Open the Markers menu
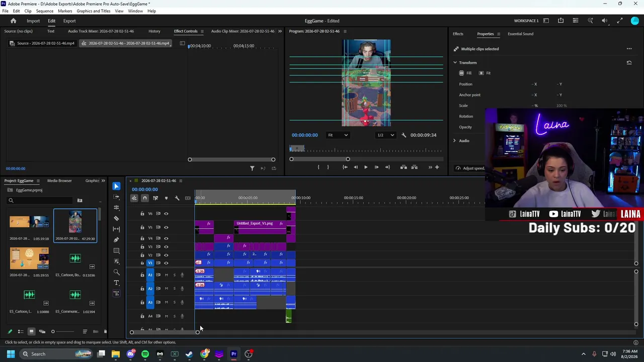Screen dimensions: 644x362 pos(65,11)
